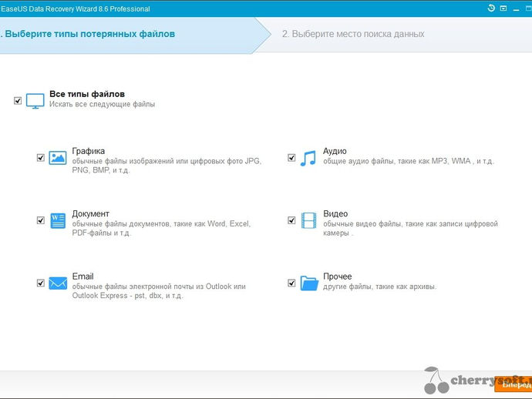Click the orange Вперед button
Screen dimensions: 532x399
(513, 384)
